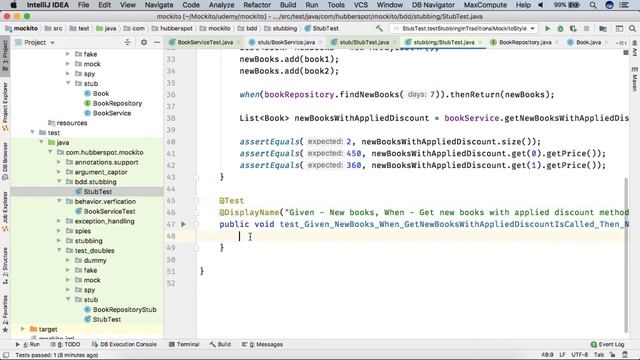Close the stubbing/StubTest.java tab
Screen dimensions: 640x360
480,42
